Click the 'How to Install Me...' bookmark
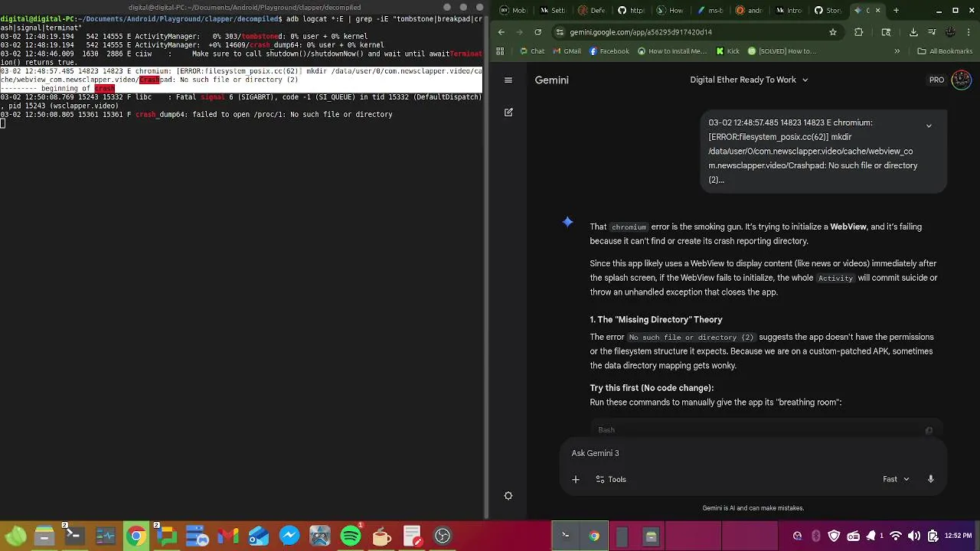This screenshot has height=551, width=980. (671, 51)
